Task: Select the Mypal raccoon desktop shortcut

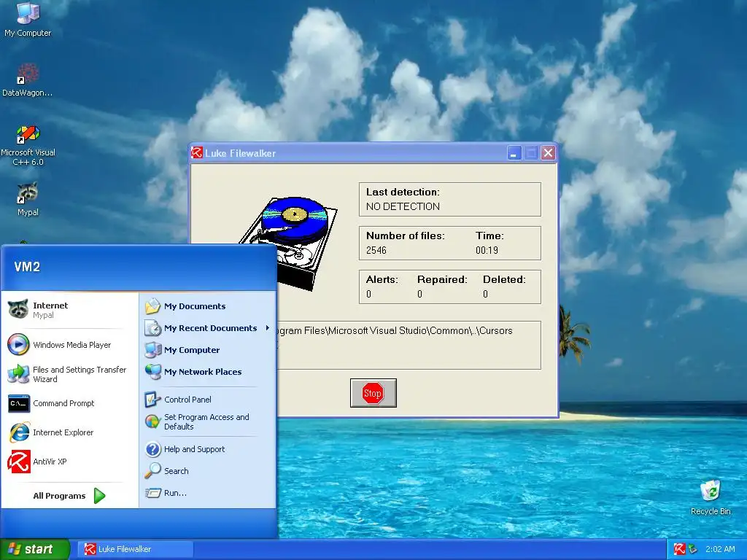Action: (x=28, y=199)
